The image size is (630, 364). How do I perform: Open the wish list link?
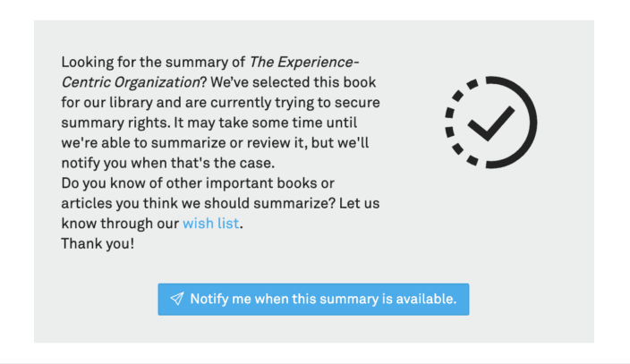(211, 223)
